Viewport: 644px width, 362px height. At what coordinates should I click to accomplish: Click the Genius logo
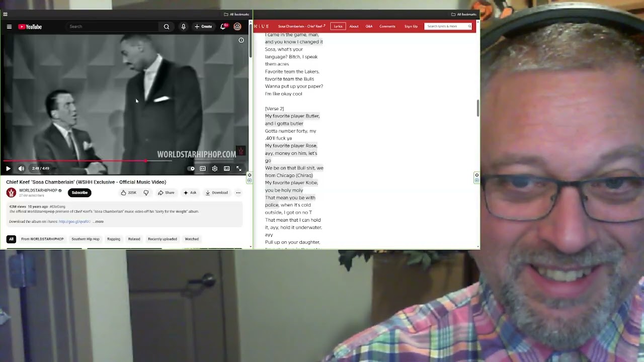click(262, 26)
